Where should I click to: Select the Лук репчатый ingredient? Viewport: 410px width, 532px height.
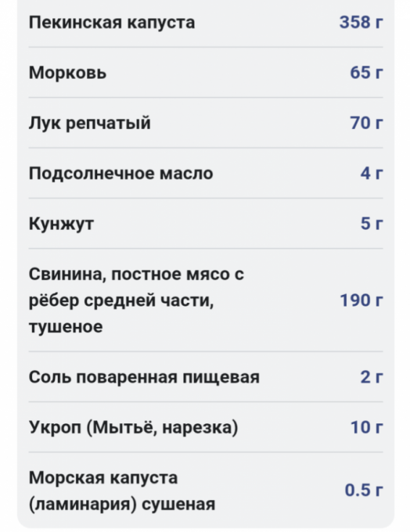pos(206,123)
